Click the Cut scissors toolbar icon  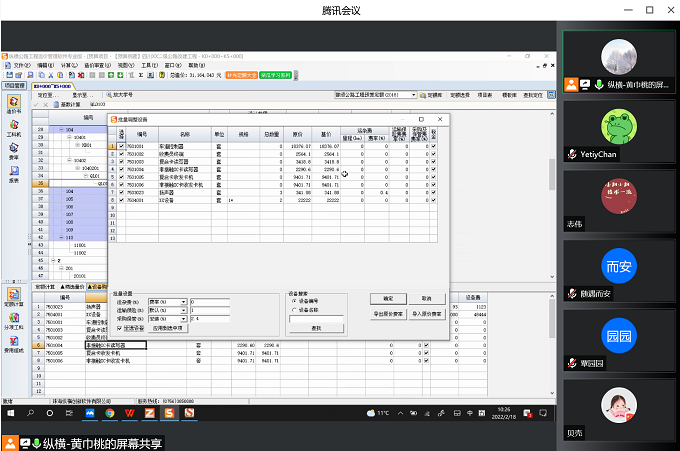[51, 75]
